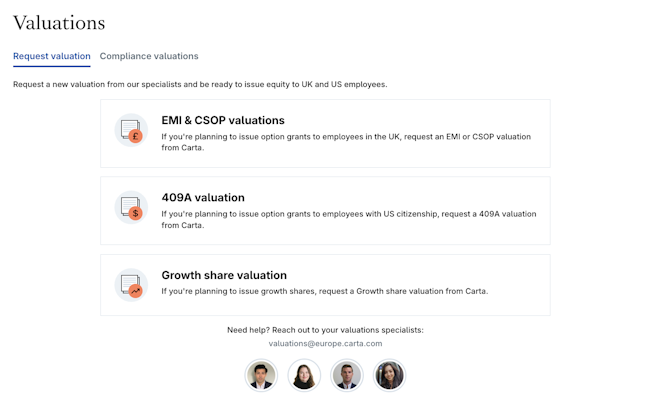Email valuations@europe.carta.com link
This screenshot has width=650, height=418.
pos(325,343)
